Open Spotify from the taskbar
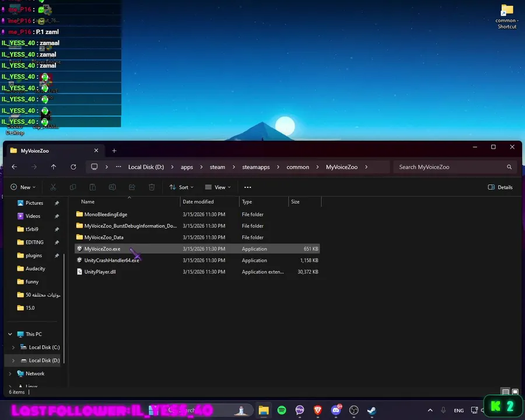Image resolution: width=525 pixels, height=420 pixels. [282, 410]
